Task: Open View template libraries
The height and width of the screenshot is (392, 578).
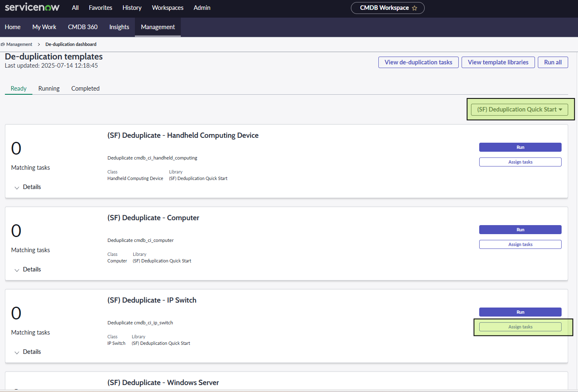Action: 498,62
